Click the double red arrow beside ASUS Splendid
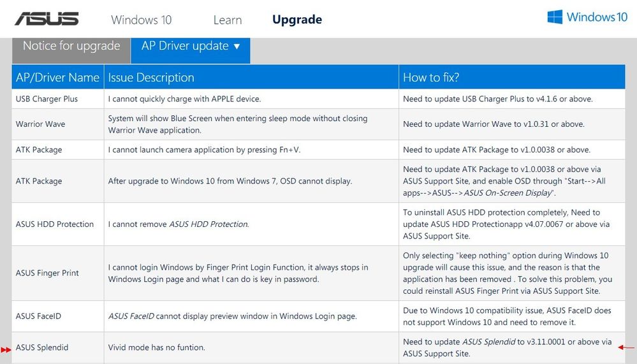The width and height of the screenshot is (637, 364). [x=6, y=349]
